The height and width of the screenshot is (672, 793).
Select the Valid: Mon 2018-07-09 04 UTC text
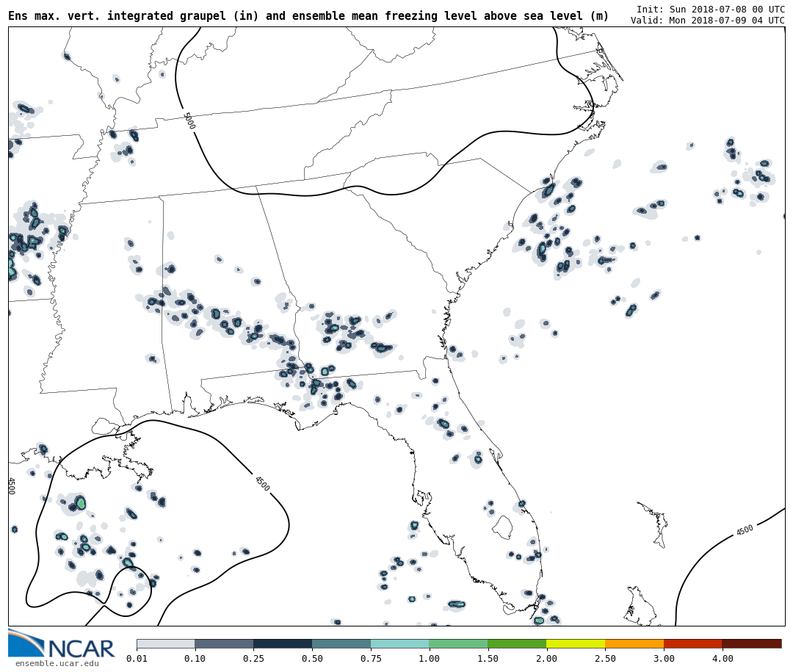pos(707,21)
